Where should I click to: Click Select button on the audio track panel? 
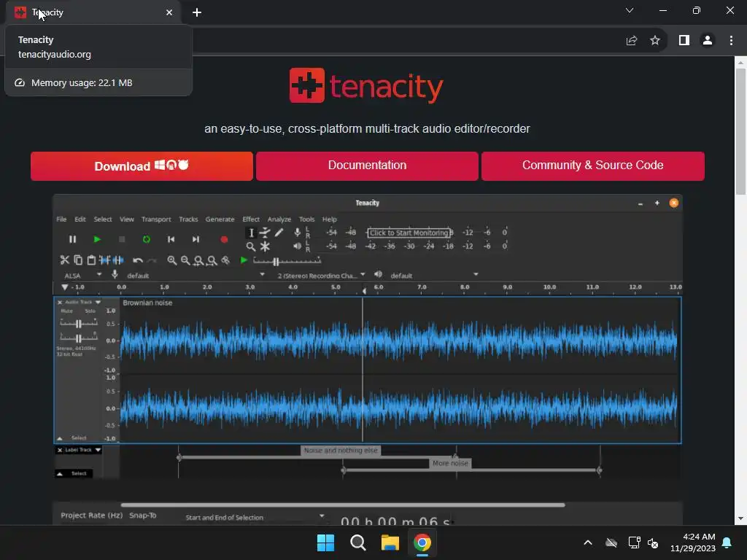(79, 438)
